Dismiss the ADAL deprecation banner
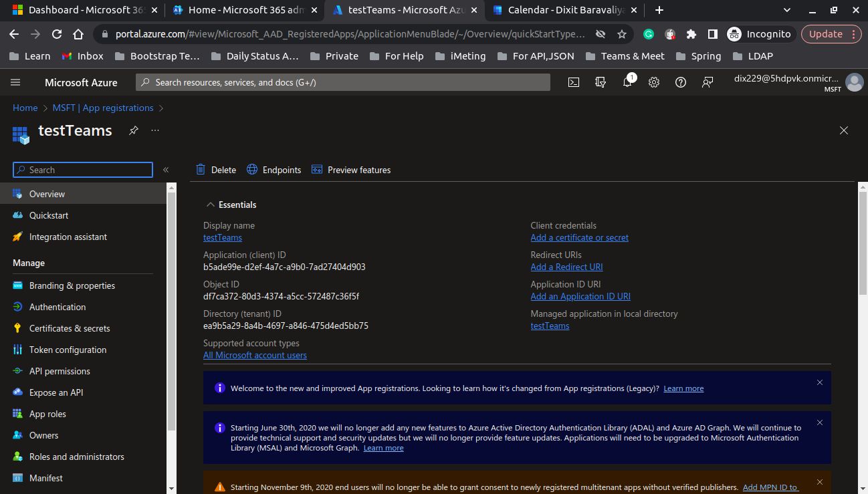 click(820, 422)
